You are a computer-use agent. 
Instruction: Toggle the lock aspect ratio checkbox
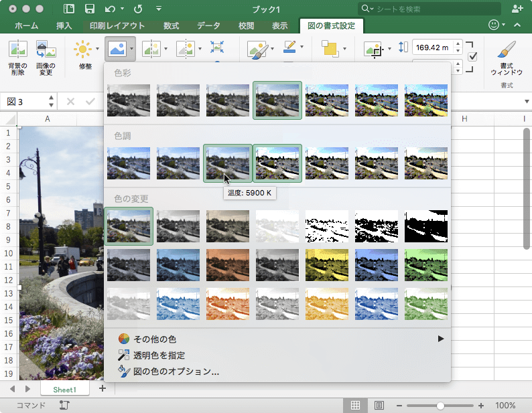pyautogui.click(x=472, y=56)
